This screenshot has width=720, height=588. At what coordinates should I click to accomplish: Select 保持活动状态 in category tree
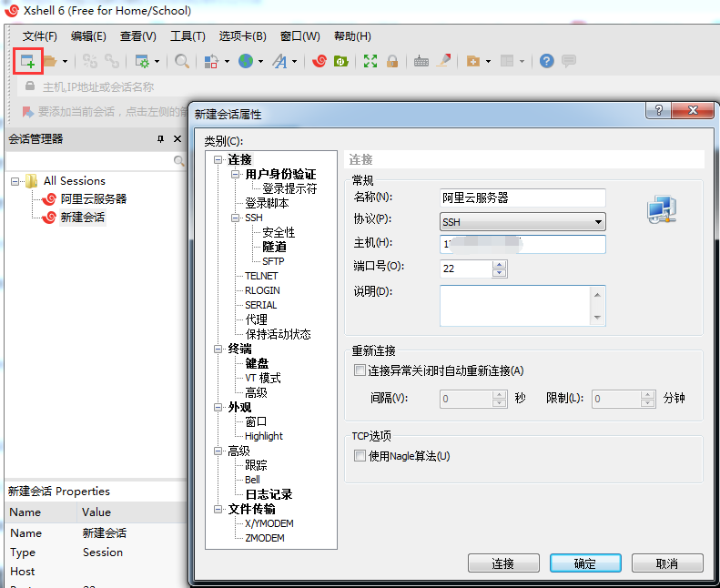278,334
